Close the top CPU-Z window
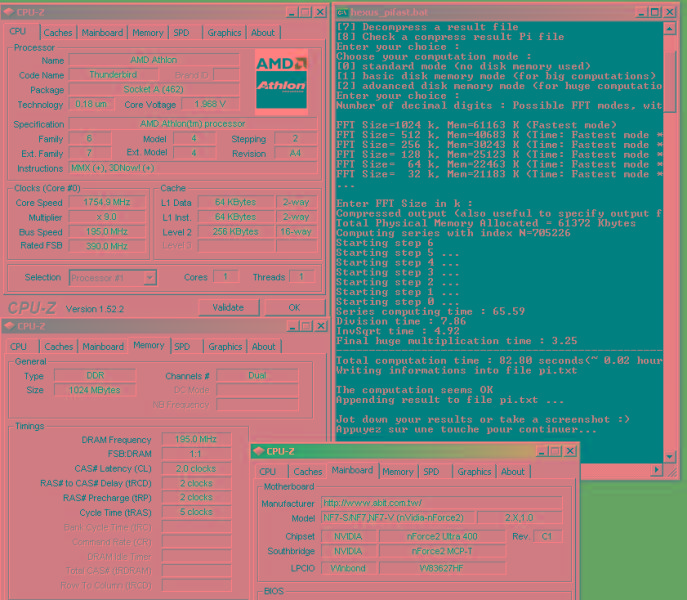This screenshot has height=600, width=687. click(321, 12)
